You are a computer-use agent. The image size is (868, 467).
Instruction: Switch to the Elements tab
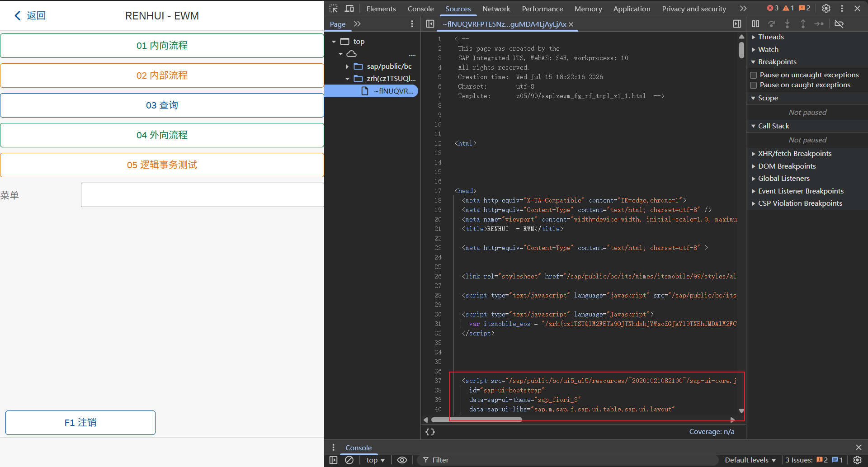tap(381, 9)
